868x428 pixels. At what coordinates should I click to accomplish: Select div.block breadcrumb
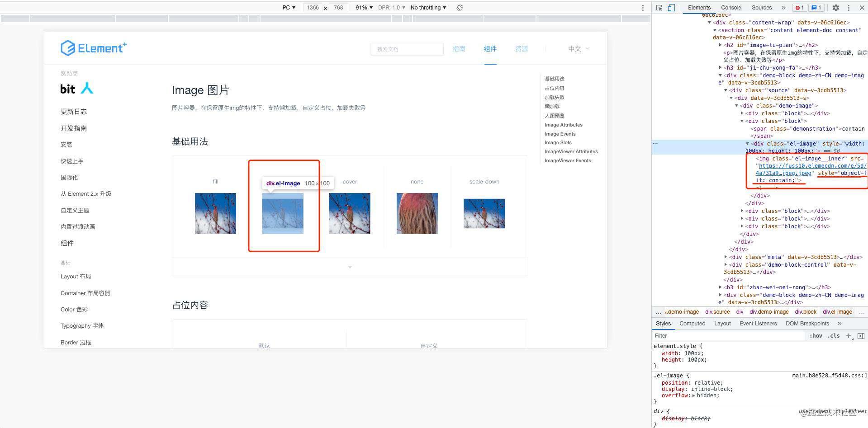coord(806,312)
